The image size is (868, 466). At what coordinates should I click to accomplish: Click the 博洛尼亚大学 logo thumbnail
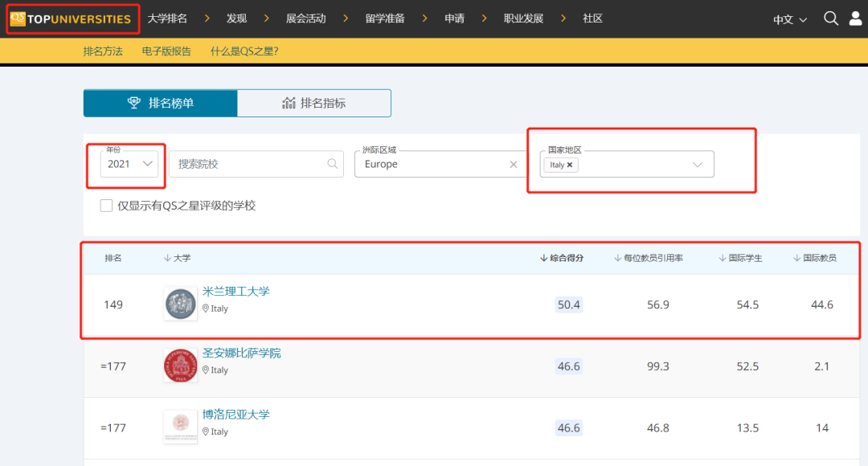181,427
